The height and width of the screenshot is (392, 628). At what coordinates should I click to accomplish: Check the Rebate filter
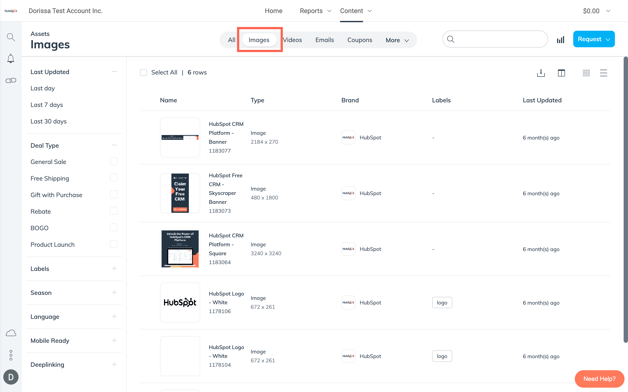pyautogui.click(x=114, y=211)
